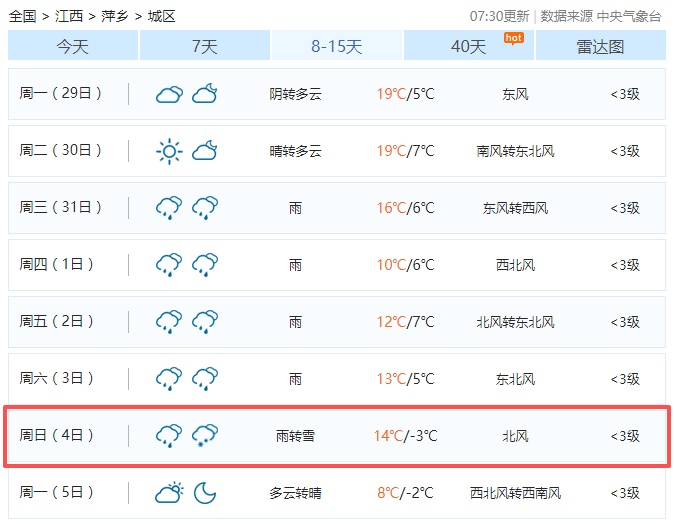The height and width of the screenshot is (524, 674).
Task: Click the 阴转多云 weather description
Action: click(296, 94)
